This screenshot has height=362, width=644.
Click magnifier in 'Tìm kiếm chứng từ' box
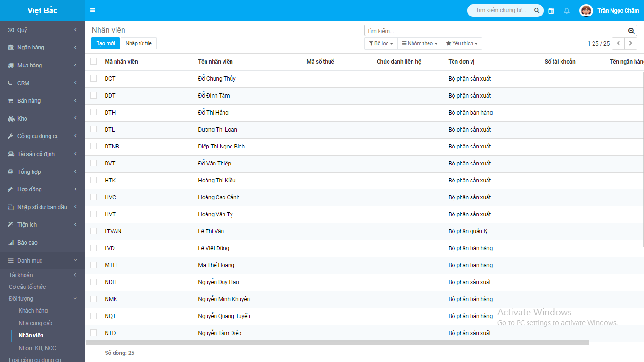tap(537, 10)
